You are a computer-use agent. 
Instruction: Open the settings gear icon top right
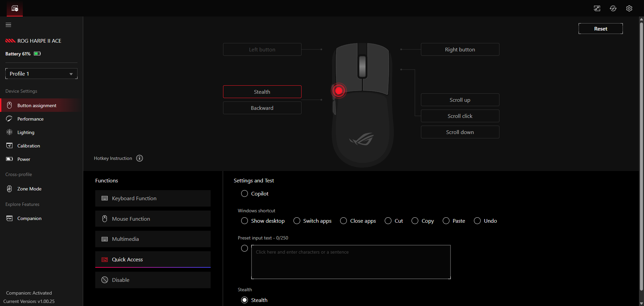coord(629,8)
